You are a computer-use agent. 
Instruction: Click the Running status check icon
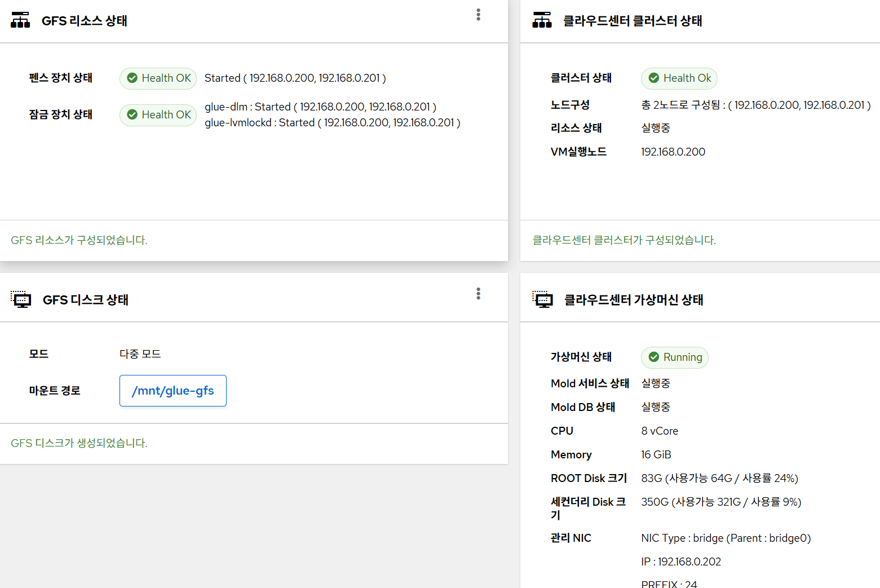coord(654,357)
